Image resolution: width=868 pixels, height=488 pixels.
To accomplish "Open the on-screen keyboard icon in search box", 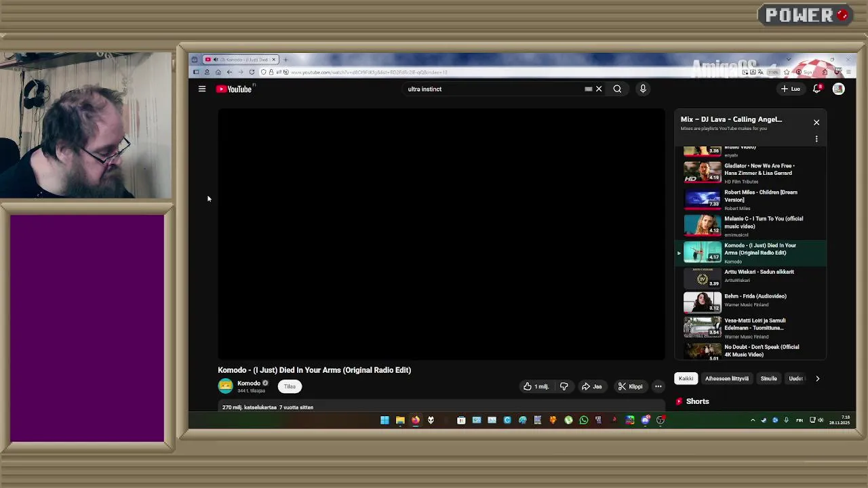I will click(588, 89).
